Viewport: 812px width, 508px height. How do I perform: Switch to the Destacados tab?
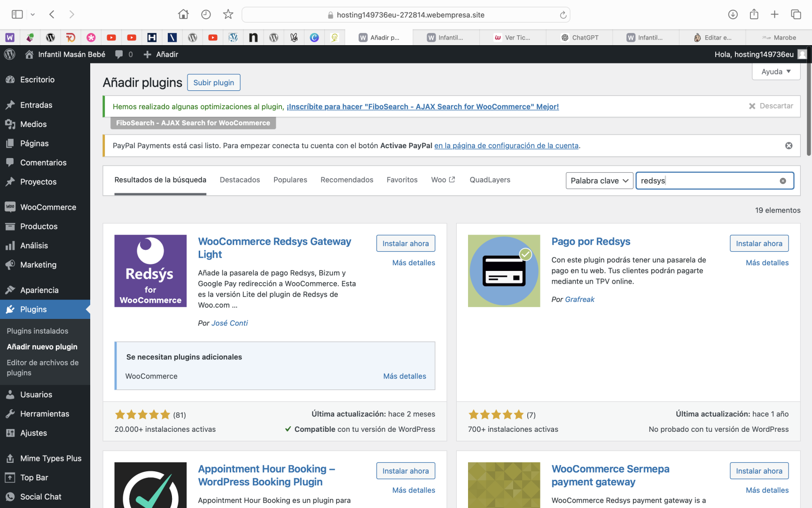240,180
